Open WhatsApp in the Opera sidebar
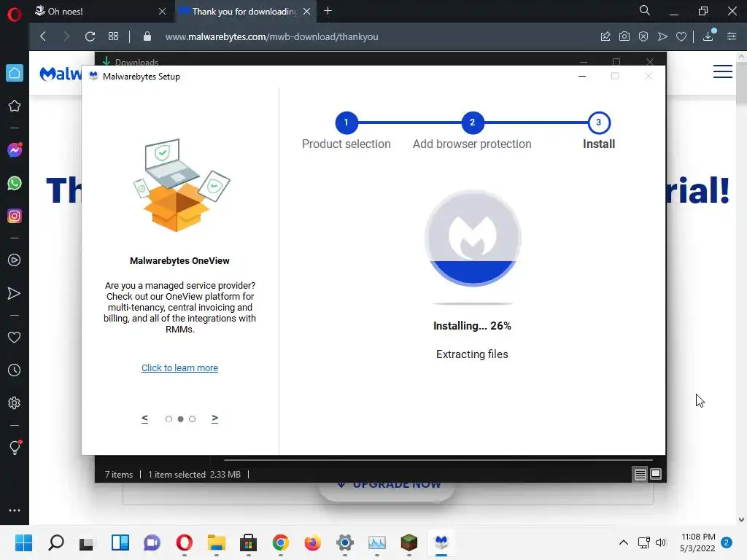Image resolution: width=747 pixels, height=560 pixels. tap(15, 183)
